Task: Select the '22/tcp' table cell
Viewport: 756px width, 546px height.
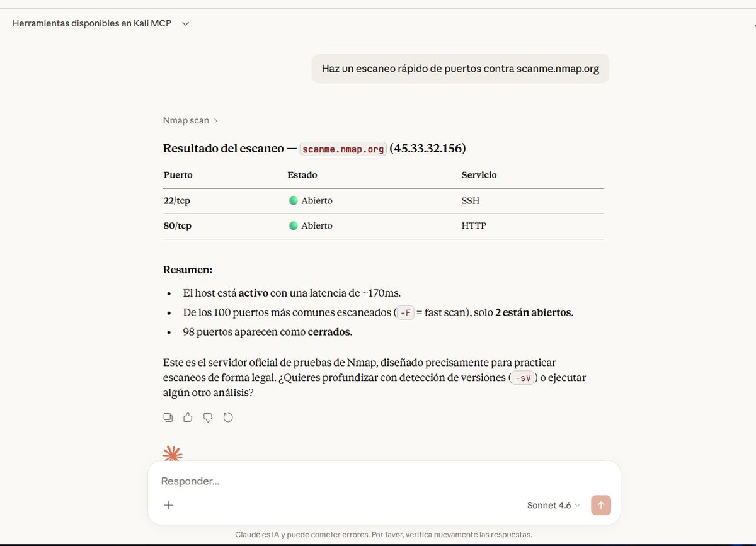Action: [x=177, y=201]
